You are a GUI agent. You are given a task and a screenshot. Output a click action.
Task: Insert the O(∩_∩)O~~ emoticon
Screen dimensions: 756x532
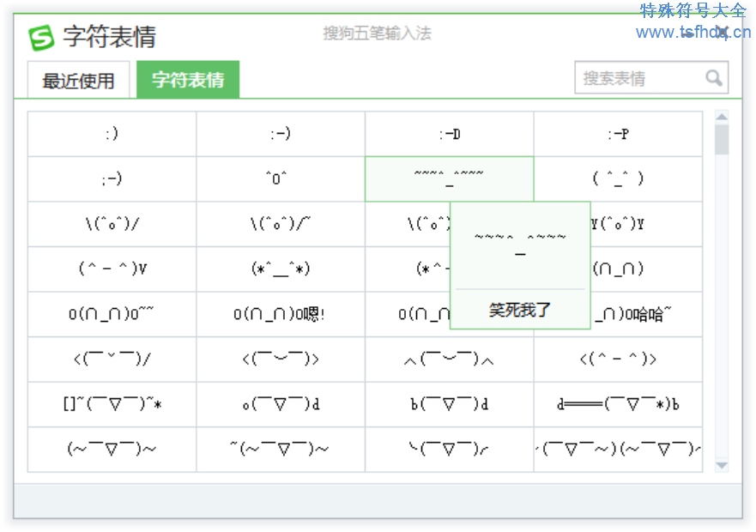click(112, 314)
